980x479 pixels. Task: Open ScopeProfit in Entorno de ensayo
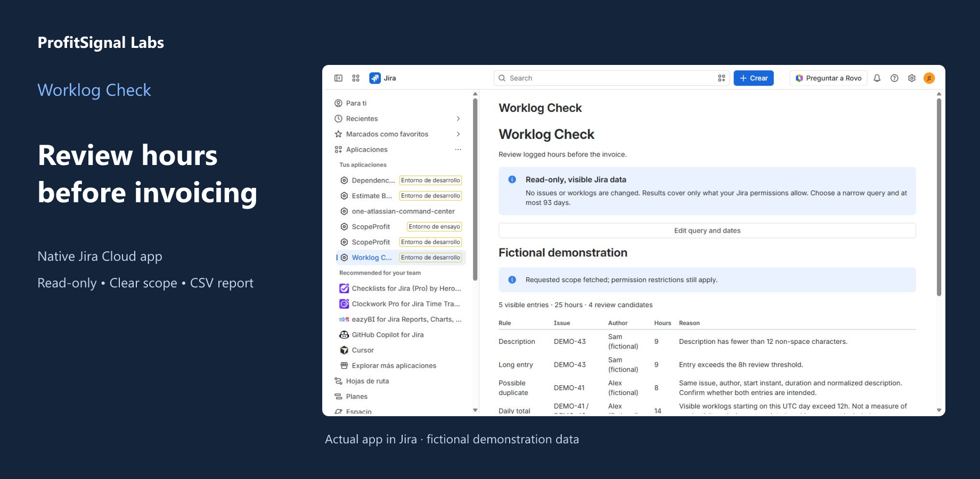point(401,227)
